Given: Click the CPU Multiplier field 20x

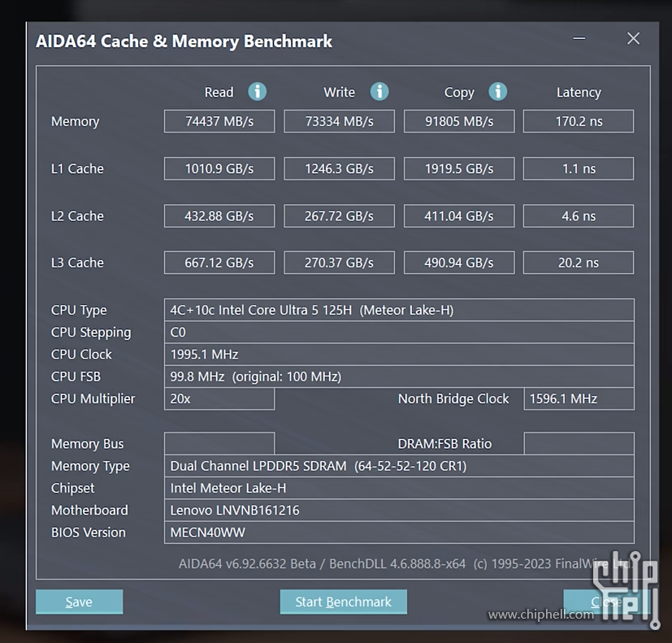Looking at the screenshot, I should point(219,399).
